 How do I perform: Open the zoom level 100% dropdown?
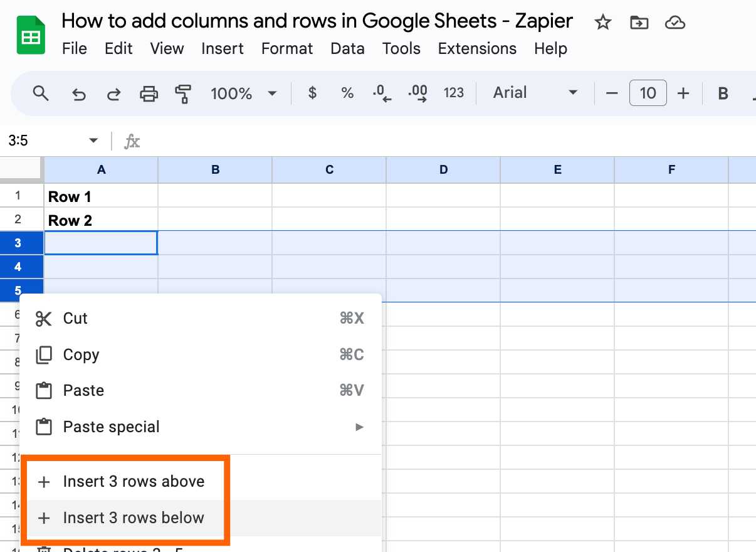click(244, 94)
